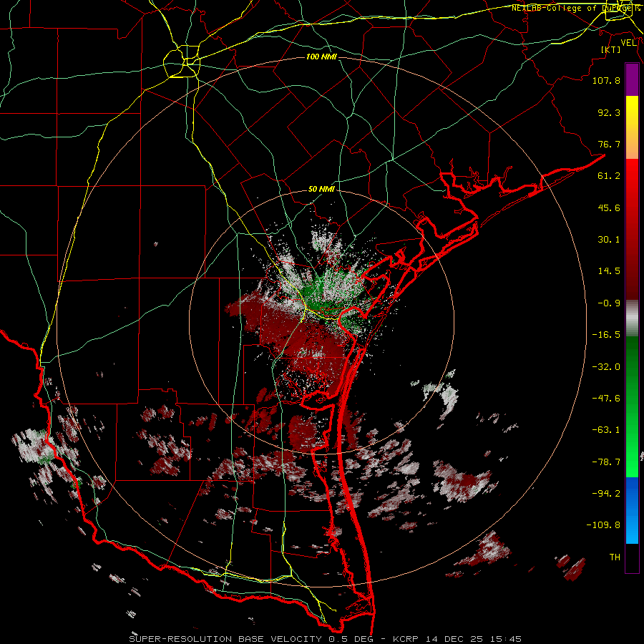Select the -109.8 velocity scale value

[x=603, y=525]
